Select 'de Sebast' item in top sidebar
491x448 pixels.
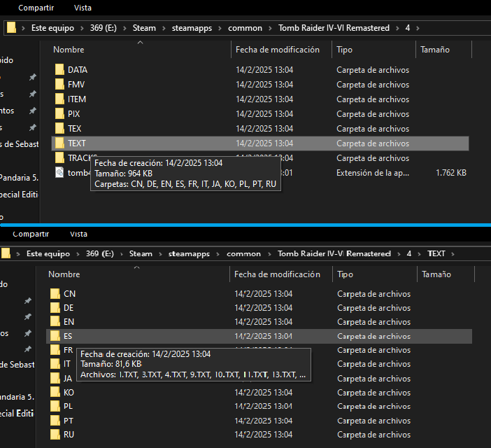pyautogui.click(x=20, y=144)
